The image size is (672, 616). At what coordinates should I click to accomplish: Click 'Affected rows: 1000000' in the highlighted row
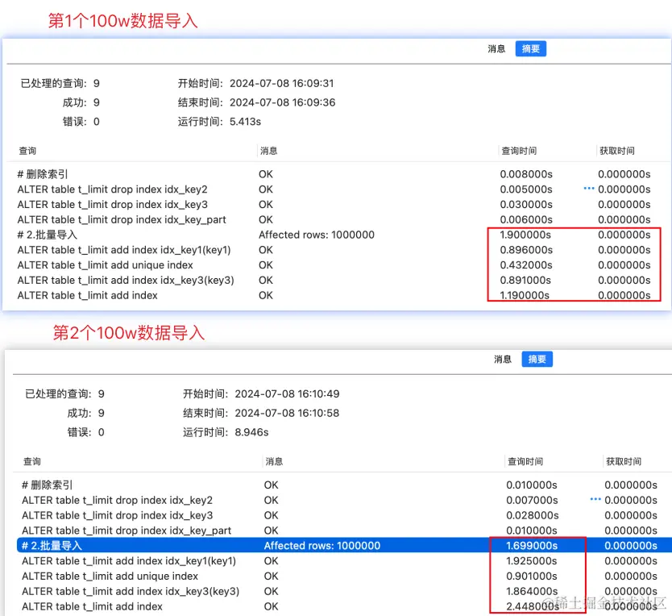click(x=322, y=546)
